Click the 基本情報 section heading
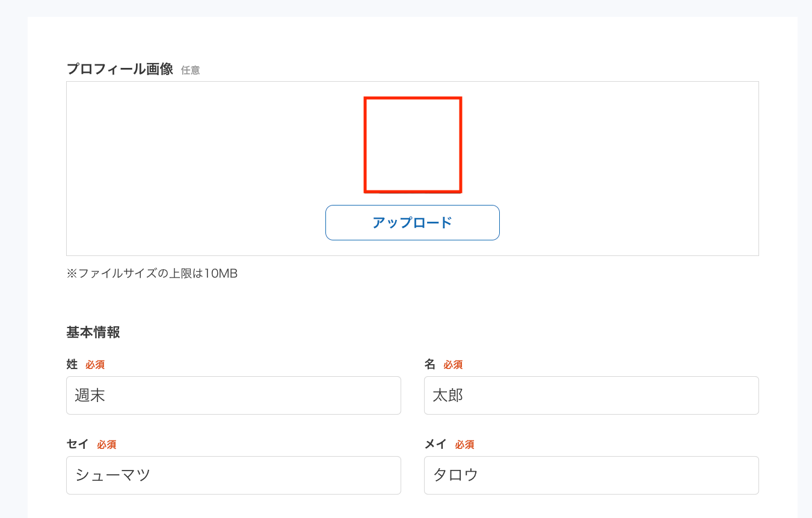The image size is (812, 518). pos(93,332)
